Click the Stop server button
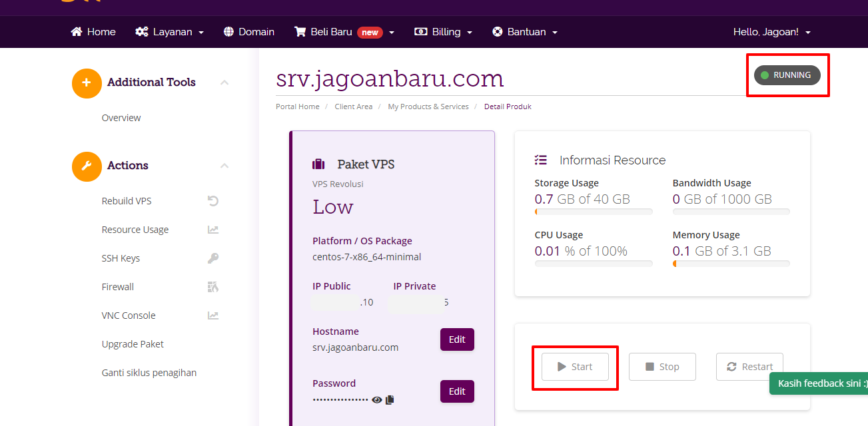This screenshot has width=868, height=426. pos(662,367)
